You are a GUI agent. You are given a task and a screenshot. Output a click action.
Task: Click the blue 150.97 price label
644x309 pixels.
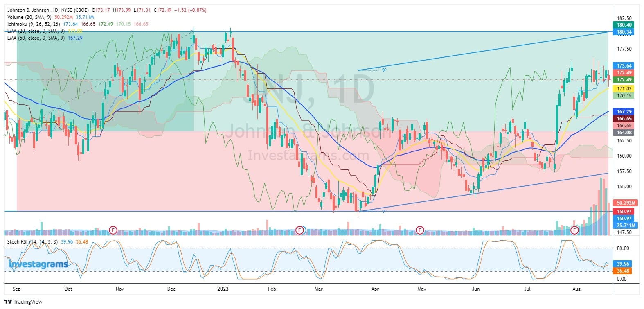coord(624,219)
